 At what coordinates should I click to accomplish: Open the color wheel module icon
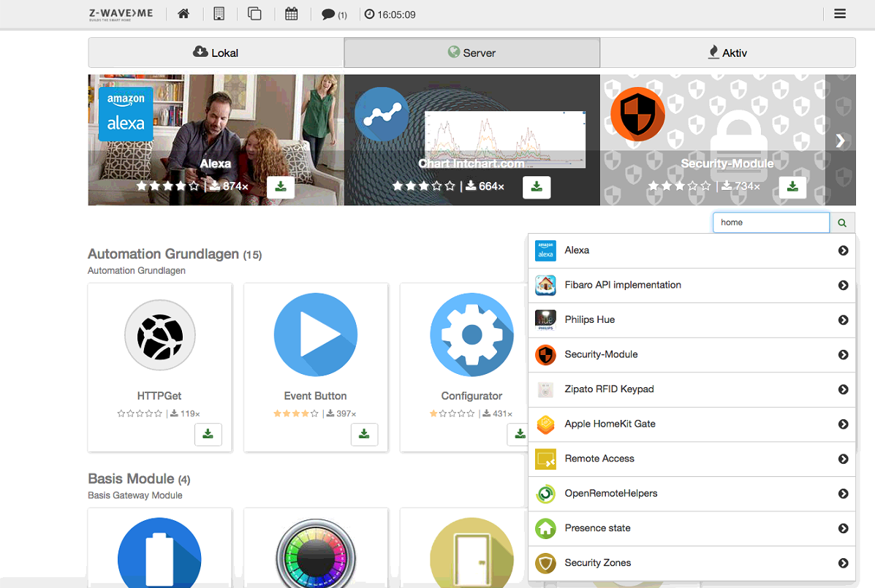point(316,553)
